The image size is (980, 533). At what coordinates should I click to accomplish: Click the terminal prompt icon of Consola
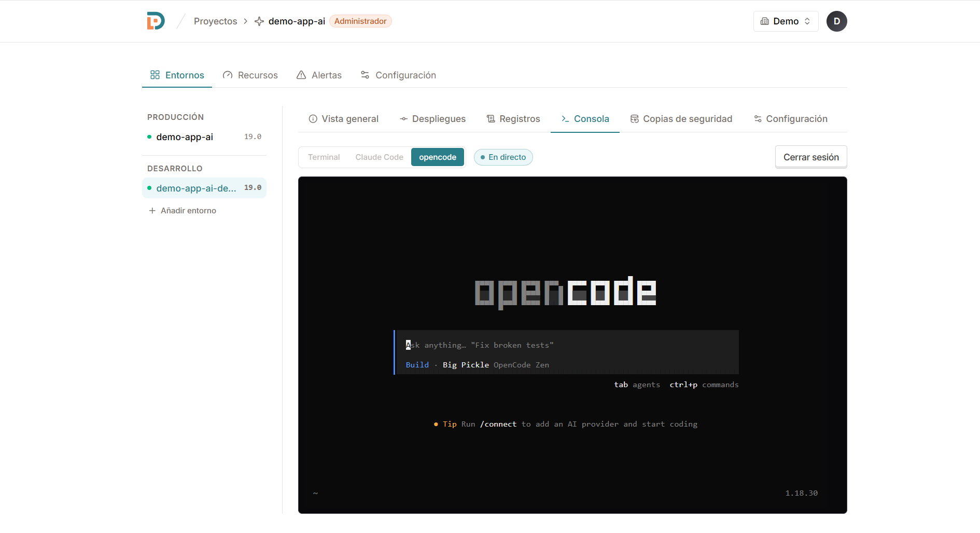565,119
